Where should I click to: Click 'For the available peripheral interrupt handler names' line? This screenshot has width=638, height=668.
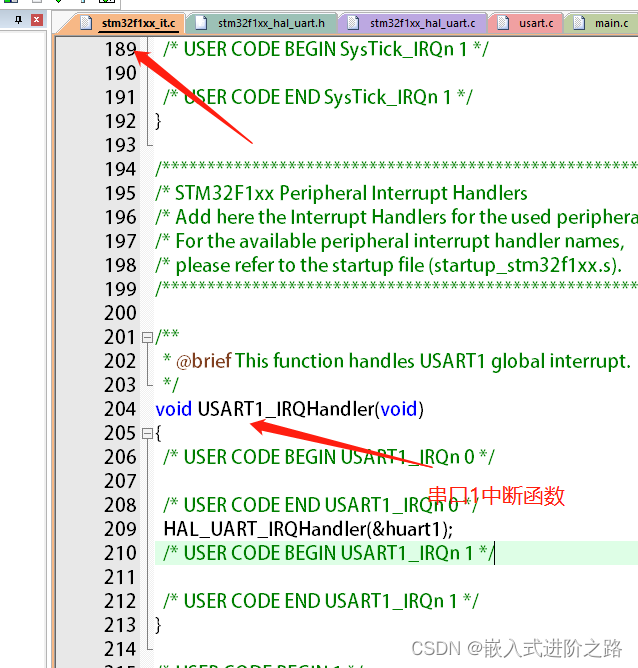390,242
